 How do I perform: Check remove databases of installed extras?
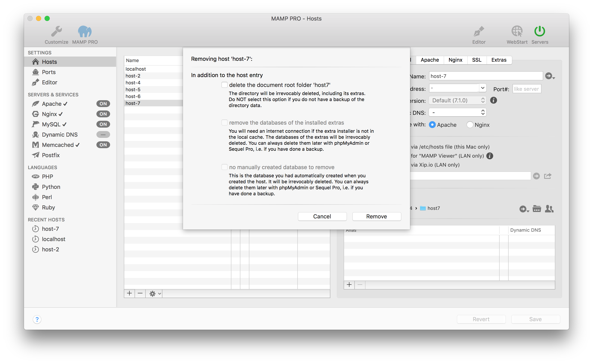click(224, 122)
